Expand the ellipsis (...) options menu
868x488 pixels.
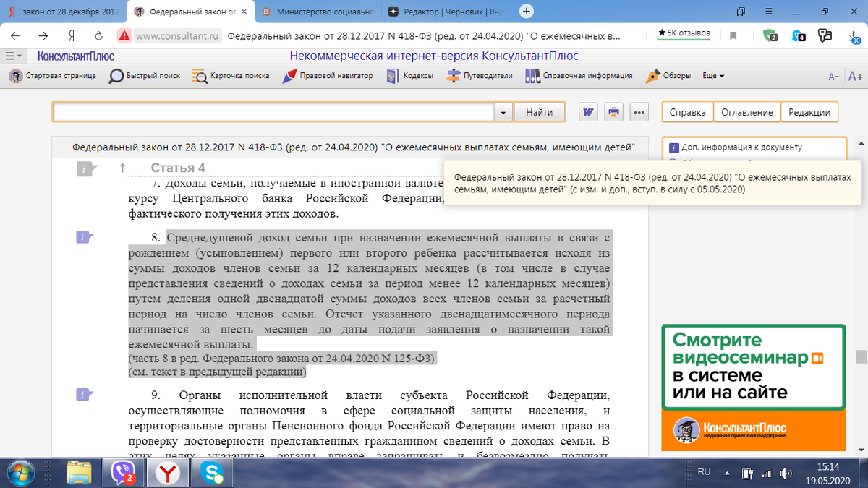[x=639, y=111]
